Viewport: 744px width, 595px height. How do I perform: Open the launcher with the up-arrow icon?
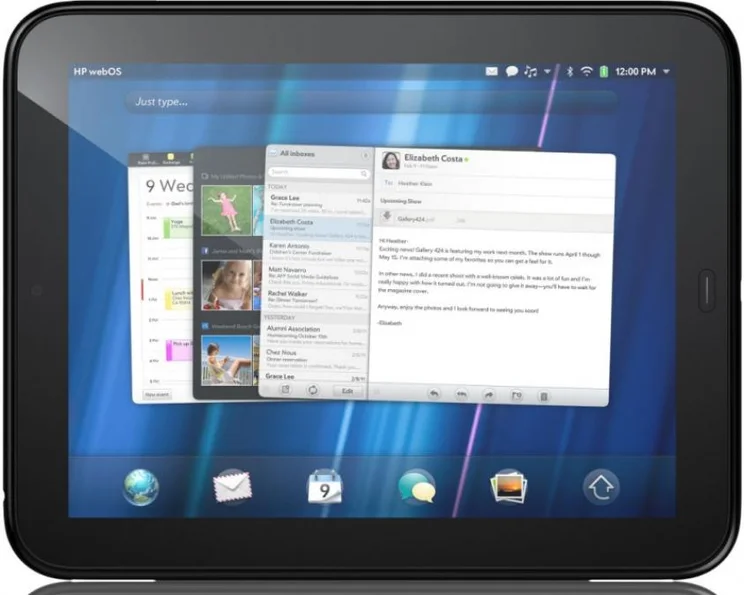(600, 486)
